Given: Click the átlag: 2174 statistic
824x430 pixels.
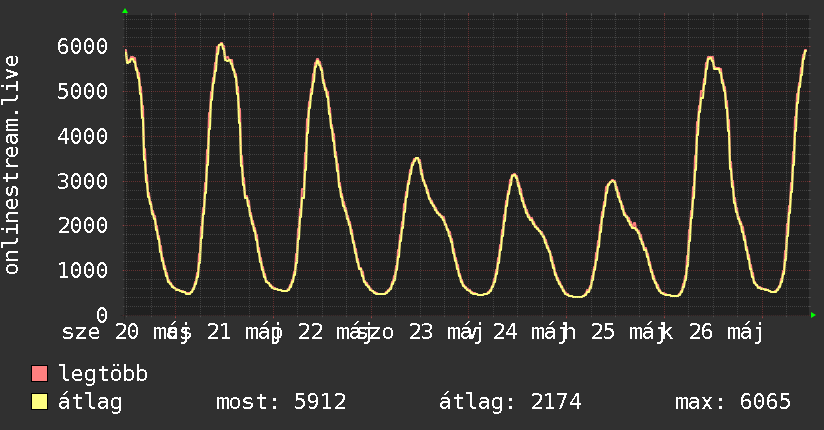Looking at the screenshot, I should pyautogui.click(x=510, y=402).
